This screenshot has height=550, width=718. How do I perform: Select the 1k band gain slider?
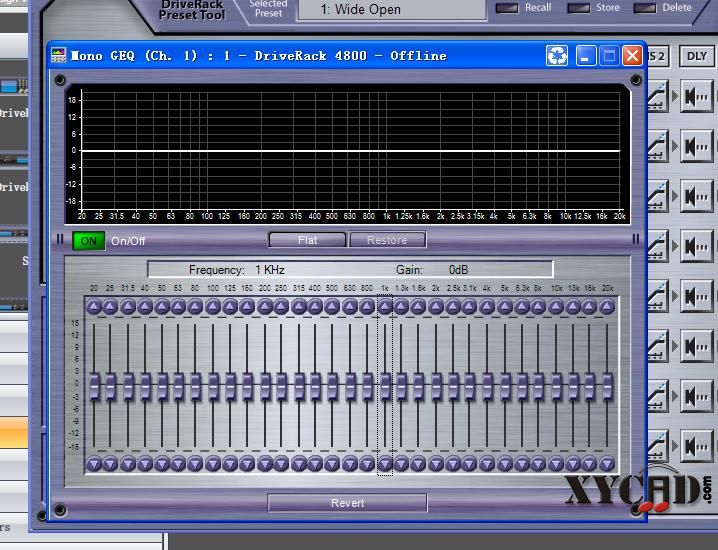tap(385, 387)
